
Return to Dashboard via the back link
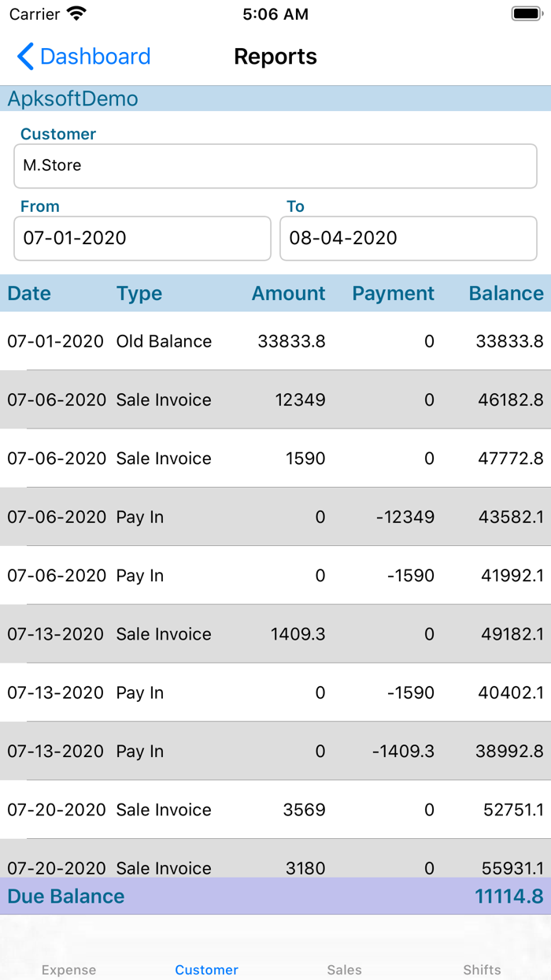pos(94,56)
